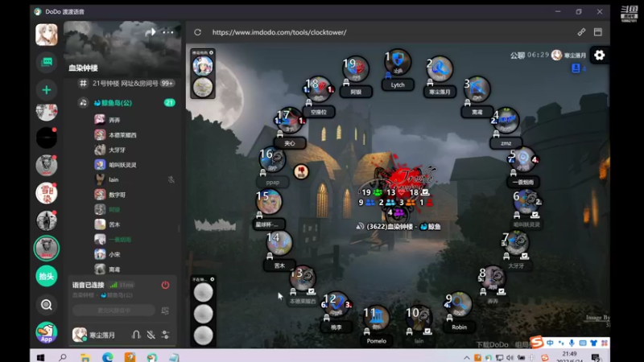The image size is (644, 362).
Task: Click player token number 2
Action: coord(440,69)
